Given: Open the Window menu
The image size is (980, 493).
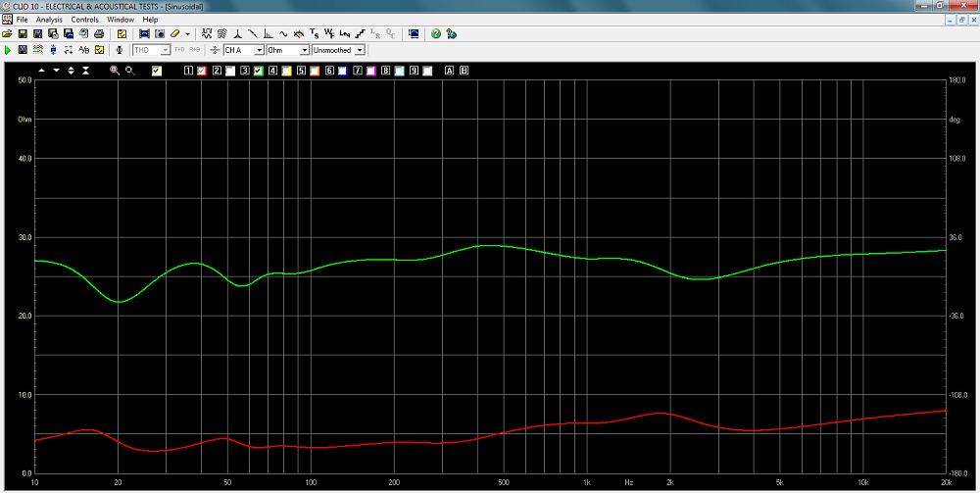Looking at the screenshot, I should [121, 20].
